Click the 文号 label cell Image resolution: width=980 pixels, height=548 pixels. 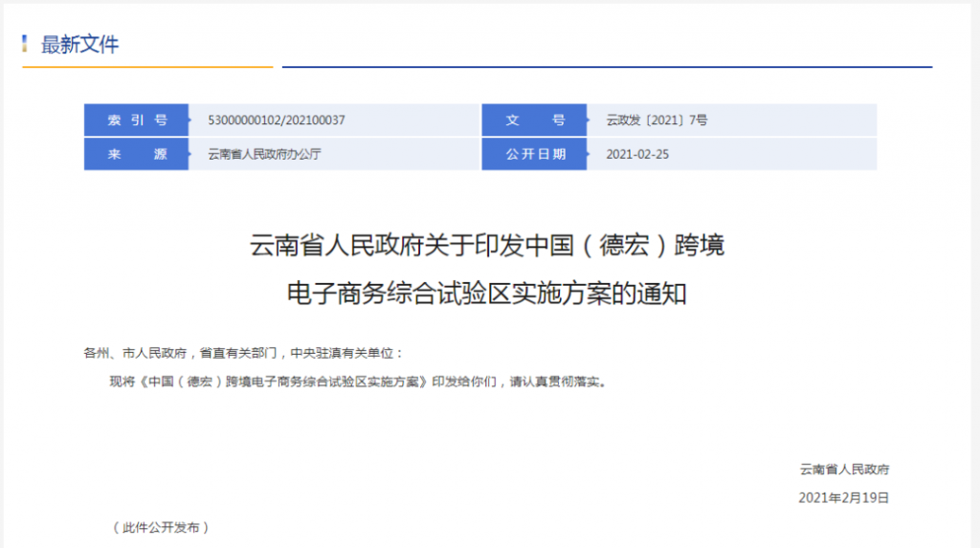pos(534,120)
